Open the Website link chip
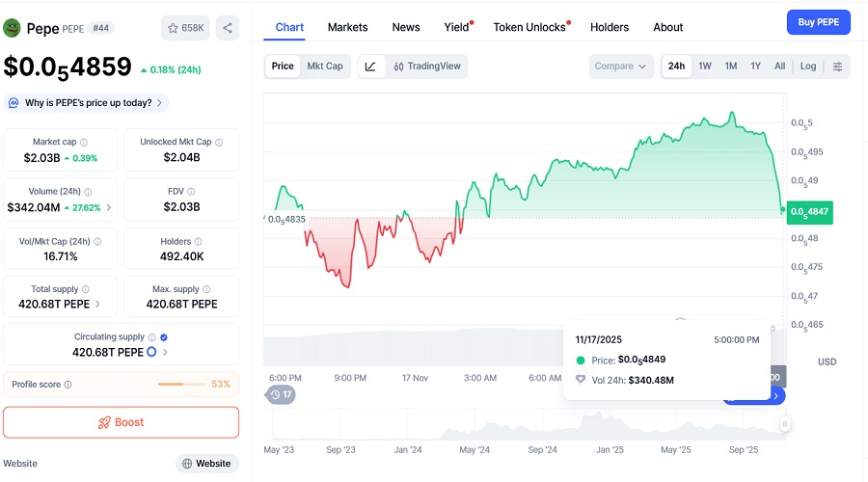Viewport: 868px width, 482px height. pyautogui.click(x=206, y=464)
